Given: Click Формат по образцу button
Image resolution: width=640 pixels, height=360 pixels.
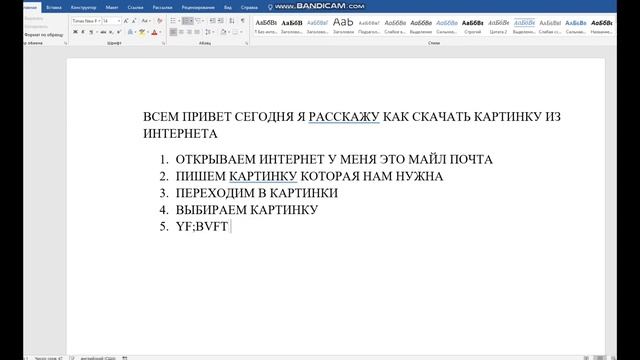Looking at the screenshot, I should [x=44, y=35].
